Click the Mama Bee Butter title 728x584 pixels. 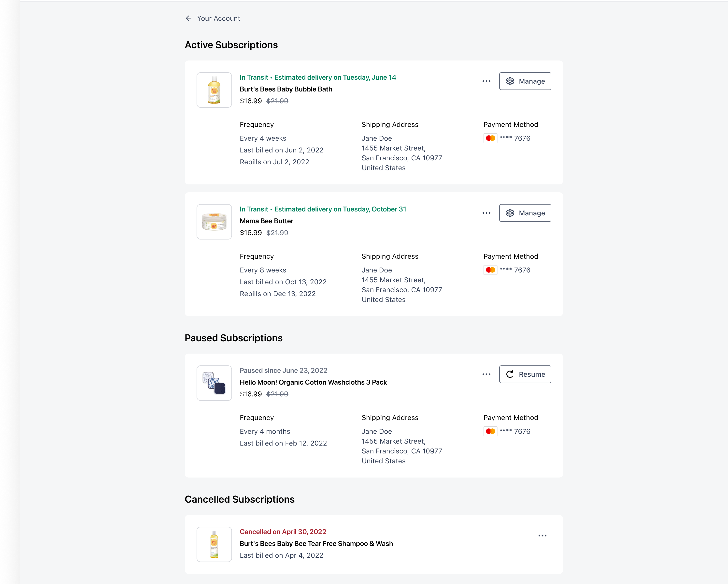point(266,221)
